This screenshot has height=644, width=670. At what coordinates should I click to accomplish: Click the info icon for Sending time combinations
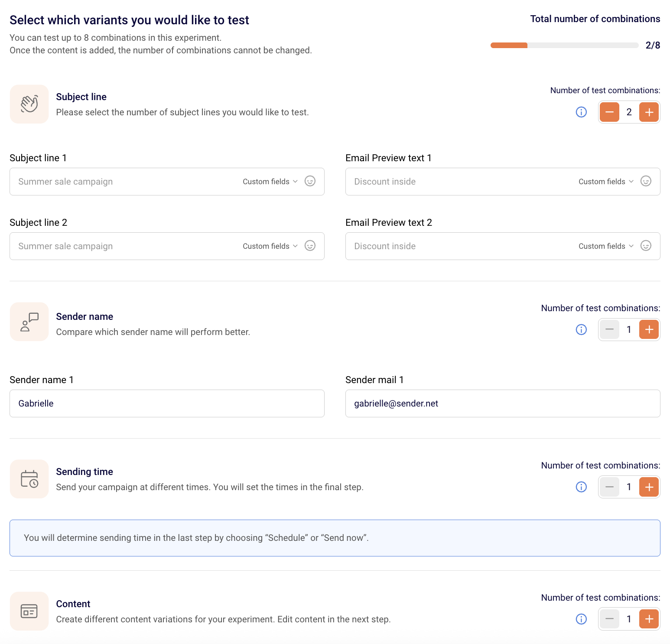coord(581,487)
